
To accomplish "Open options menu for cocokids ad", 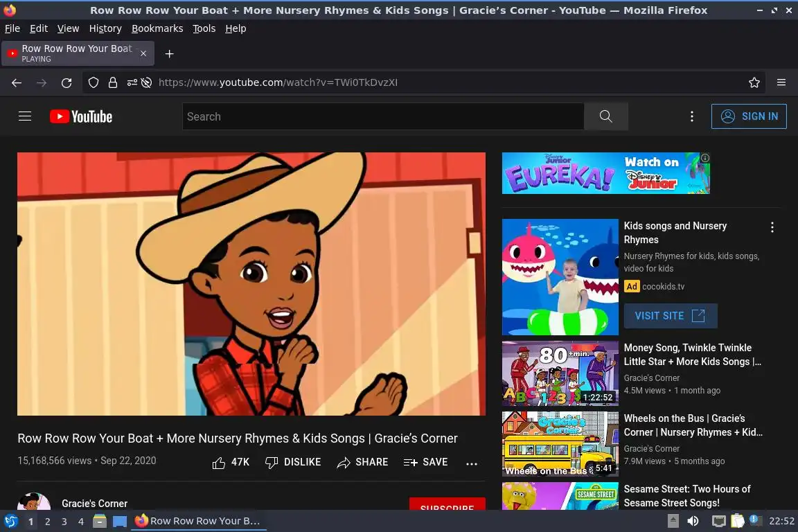I will [x=772, y=227].
